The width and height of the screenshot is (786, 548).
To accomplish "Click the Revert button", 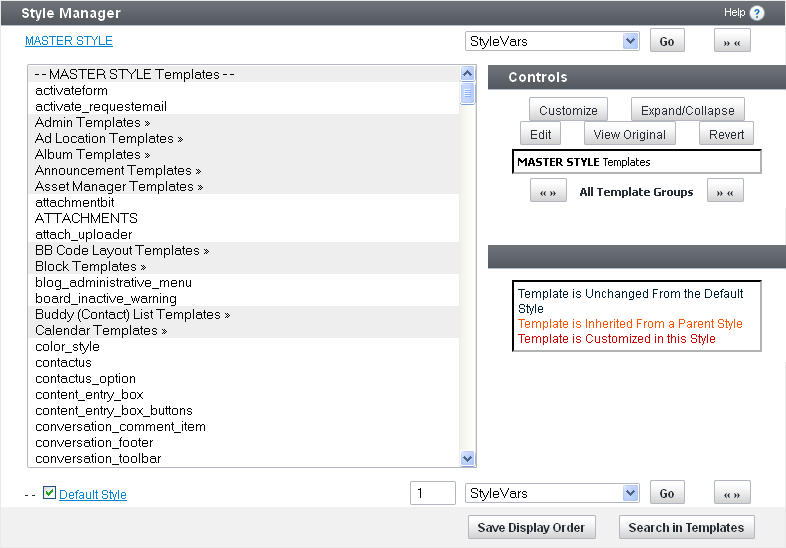I will (726, 134).
